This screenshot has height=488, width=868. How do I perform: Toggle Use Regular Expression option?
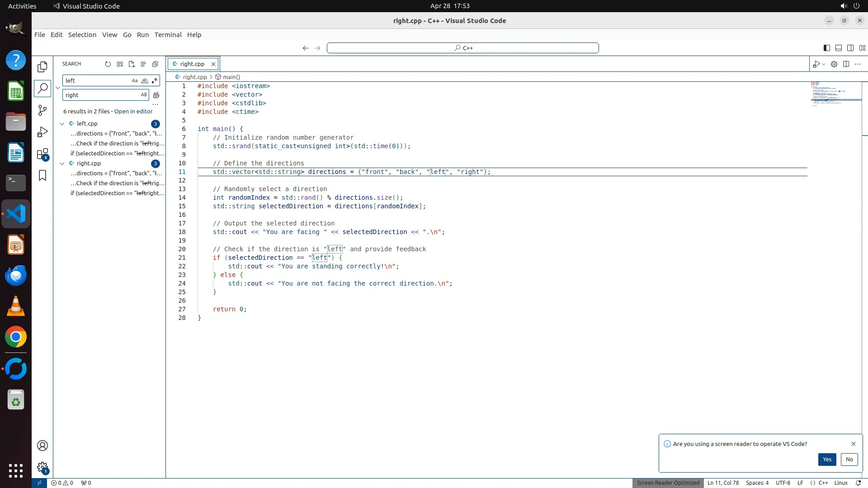(x=155, y=80)
